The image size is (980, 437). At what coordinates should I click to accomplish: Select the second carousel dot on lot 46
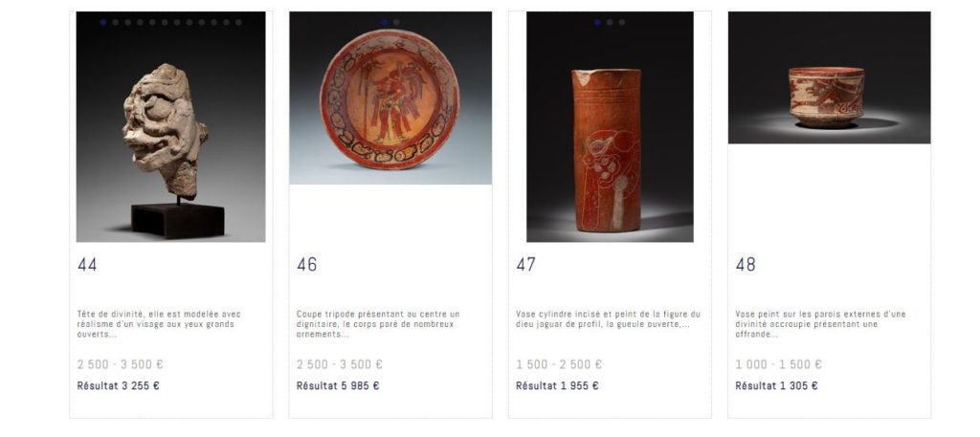point(396,23)
